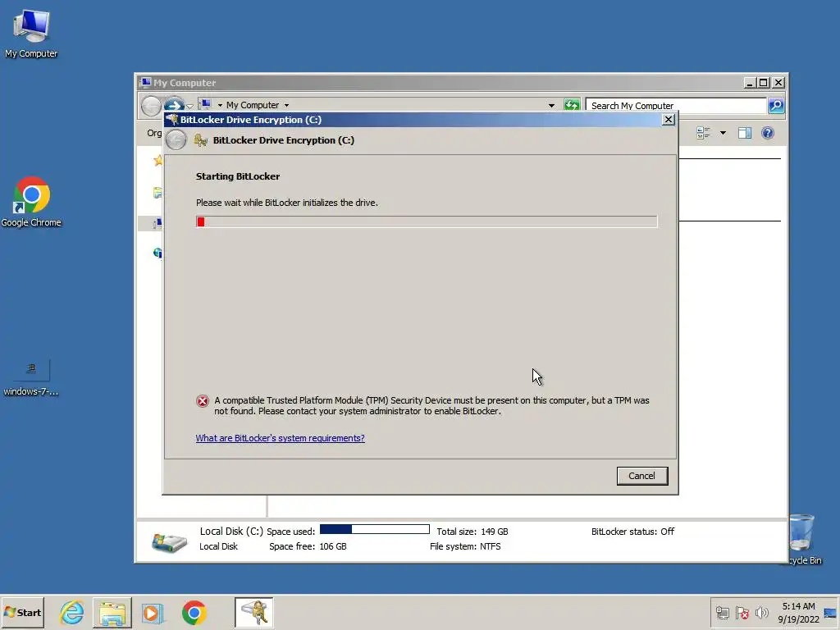Click the BitLocker dialog title bar icon
This screenshot has height=630, width=840.
coord(172,119)
